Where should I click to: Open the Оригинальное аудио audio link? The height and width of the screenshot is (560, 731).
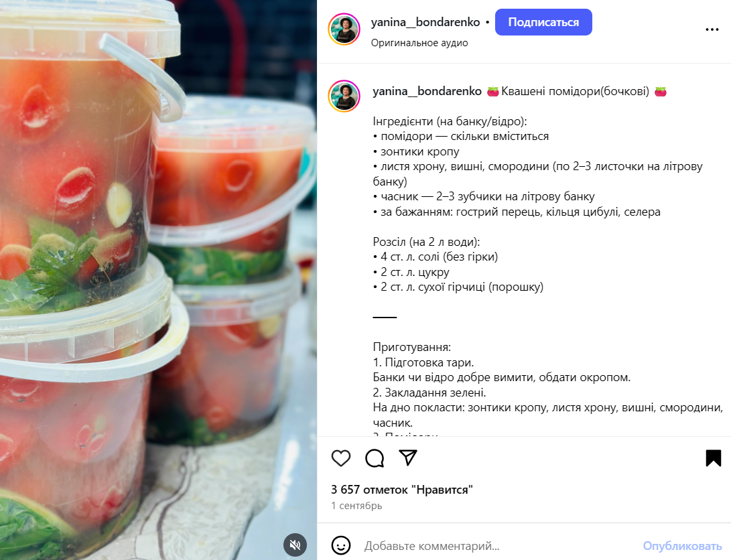(419, 43)
